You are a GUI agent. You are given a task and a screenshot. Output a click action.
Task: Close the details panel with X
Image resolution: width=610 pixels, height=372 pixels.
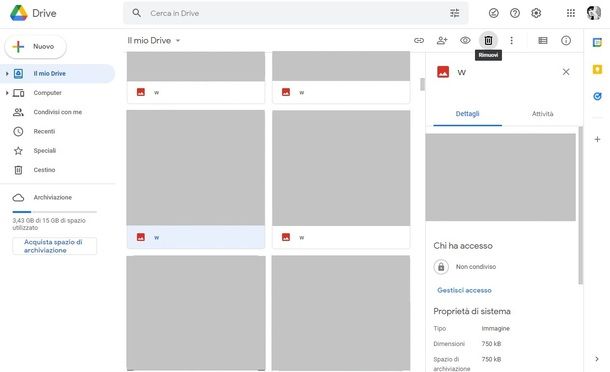[566, 72]
